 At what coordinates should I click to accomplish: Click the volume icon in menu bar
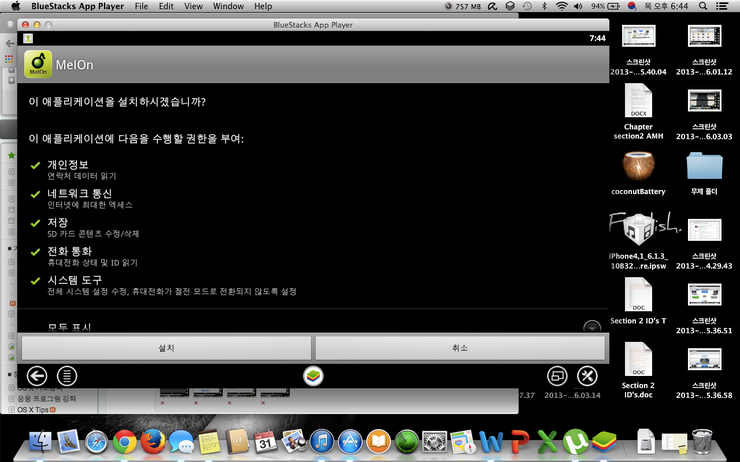578,6
